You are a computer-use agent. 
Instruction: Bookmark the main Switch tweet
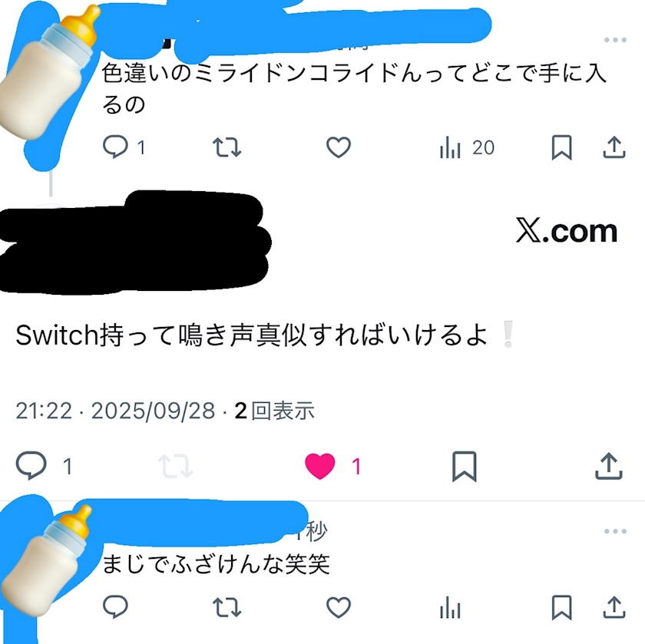[465, 466]
